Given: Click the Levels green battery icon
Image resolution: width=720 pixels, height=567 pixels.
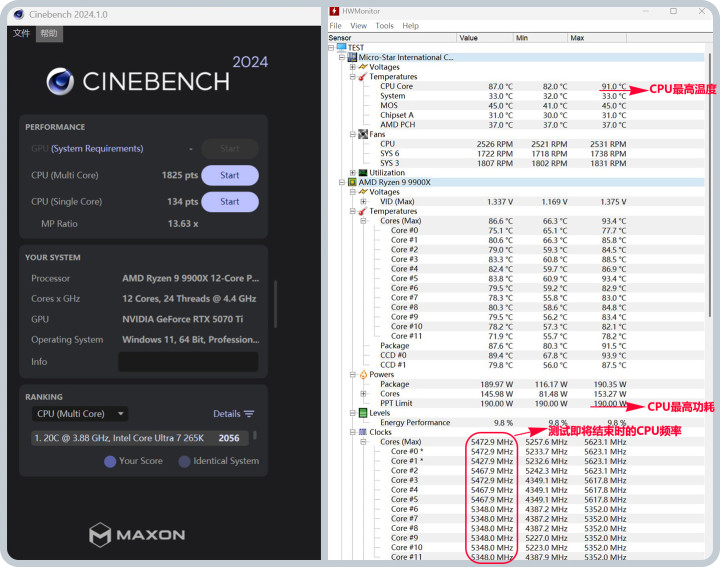Looking at the screenshot, I should coord(363,413).
